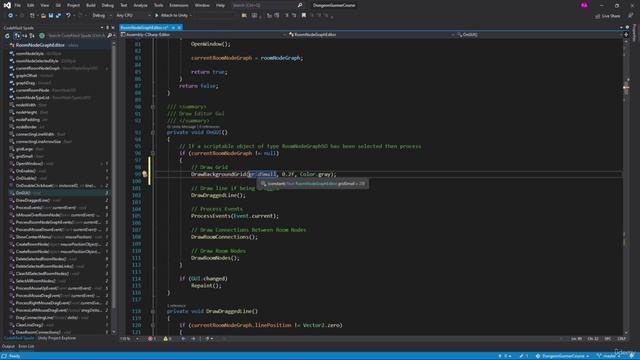Switch to the CodeMaid Spade bottom tab
Image resolution: width=640 pixels, height=360 pixels.
click(x=19, y=338)
